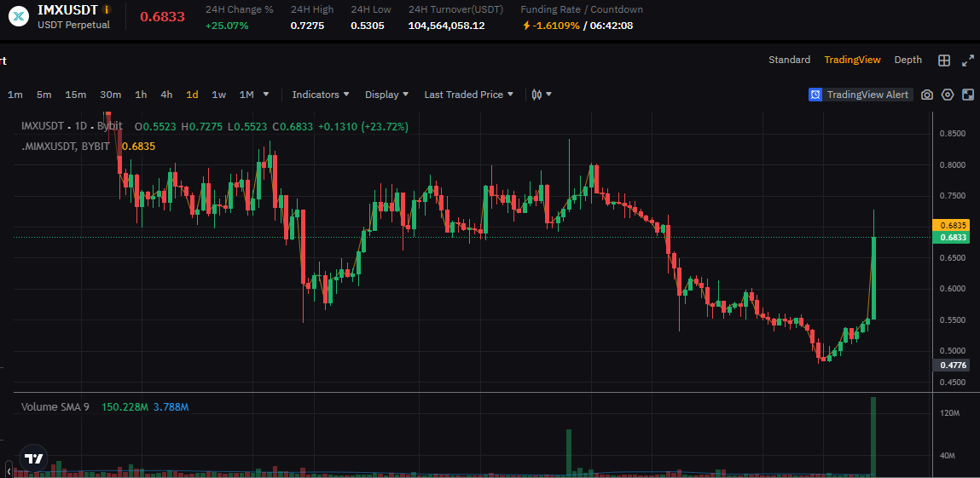Click the IMXUSDT . 1D . Bybit legend
Viewport: 980px width, 478px height.
pos(72,127)
